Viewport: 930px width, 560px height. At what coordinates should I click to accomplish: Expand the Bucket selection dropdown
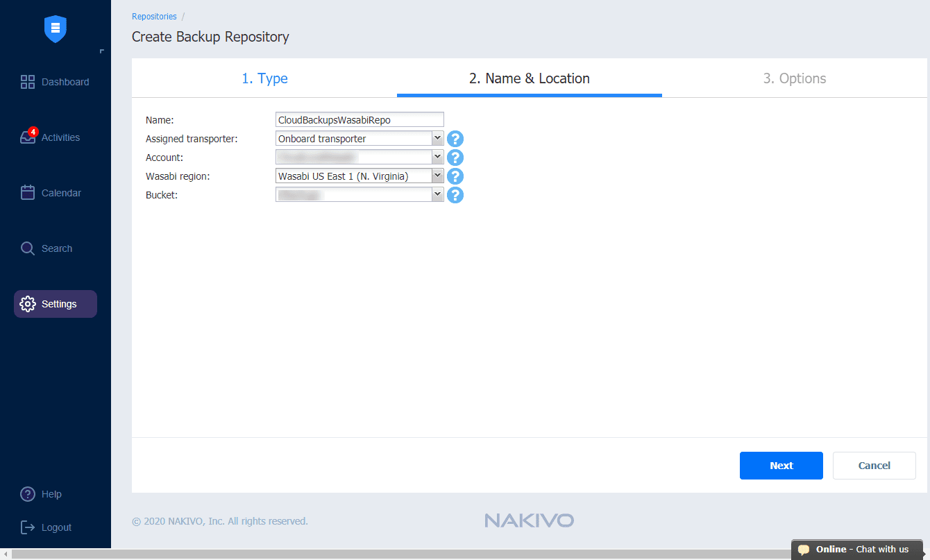[x=437, y=194]
